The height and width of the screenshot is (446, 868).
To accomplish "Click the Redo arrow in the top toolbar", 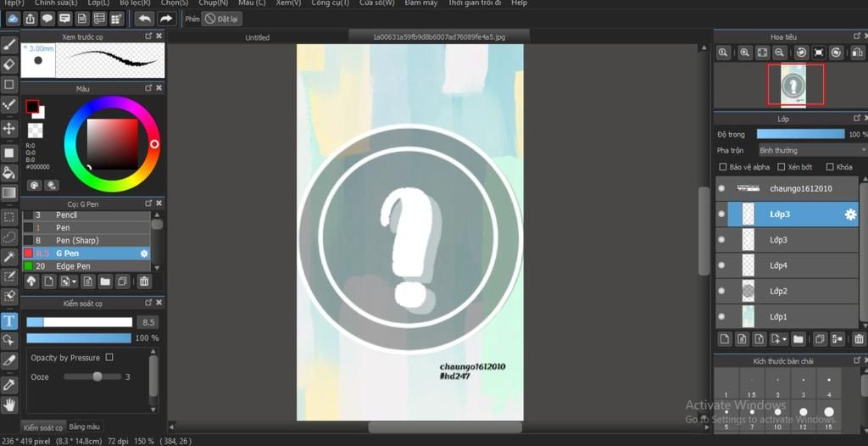I will 166,19.
